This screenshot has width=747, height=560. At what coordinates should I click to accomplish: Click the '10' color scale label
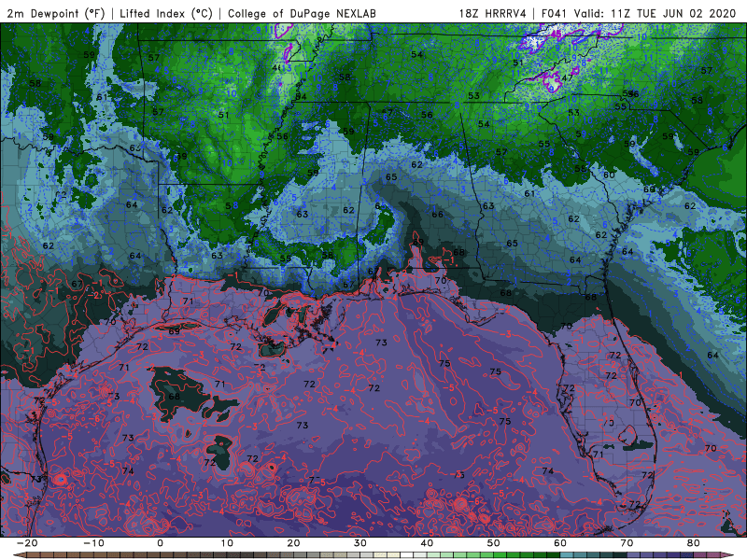point(227,543)
